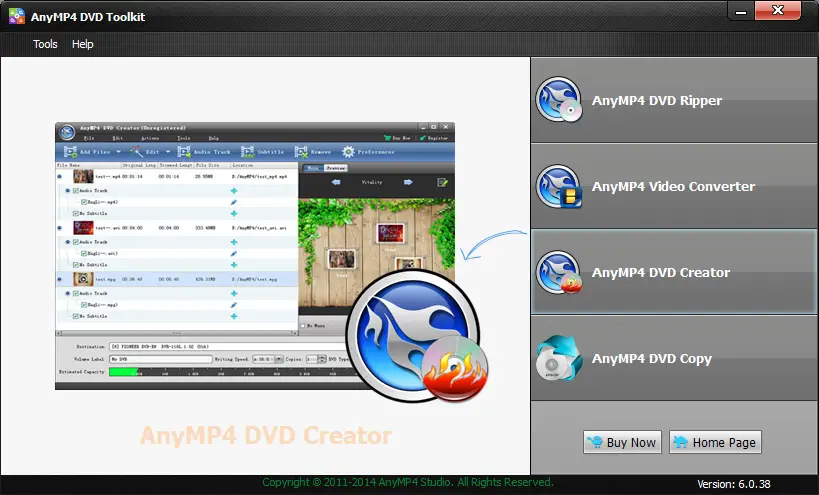Launch AnyMP4 Video Converter via its film icon
Image resolution: width=819 pixels, height=495 pixels.
point(558,186)
